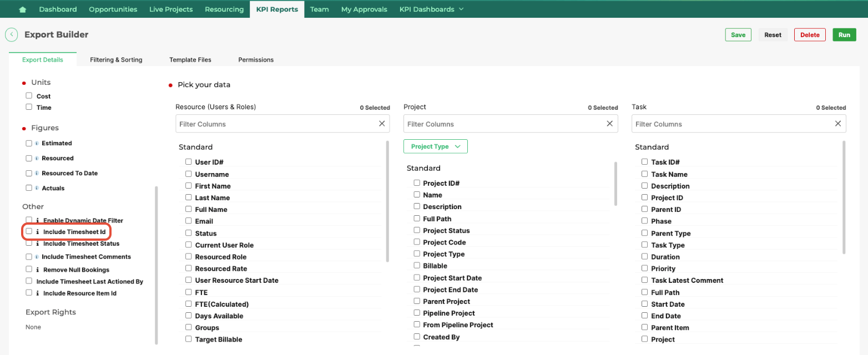Viewport: 868px width, 355px height.
Task: Open info icon beside Actuals
Action: click(x=37, y=188)
